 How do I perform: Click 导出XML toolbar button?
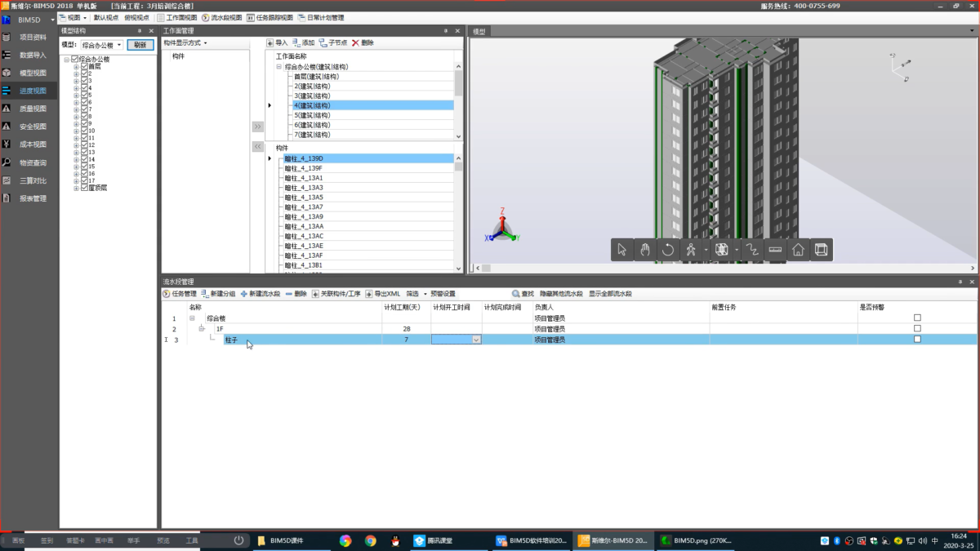click(x=383, y=294)
